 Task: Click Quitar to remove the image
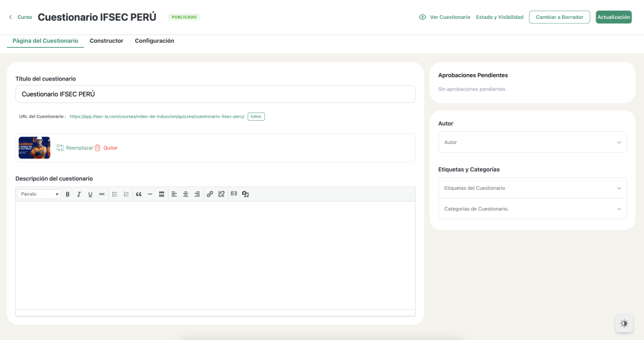point(111,148)
